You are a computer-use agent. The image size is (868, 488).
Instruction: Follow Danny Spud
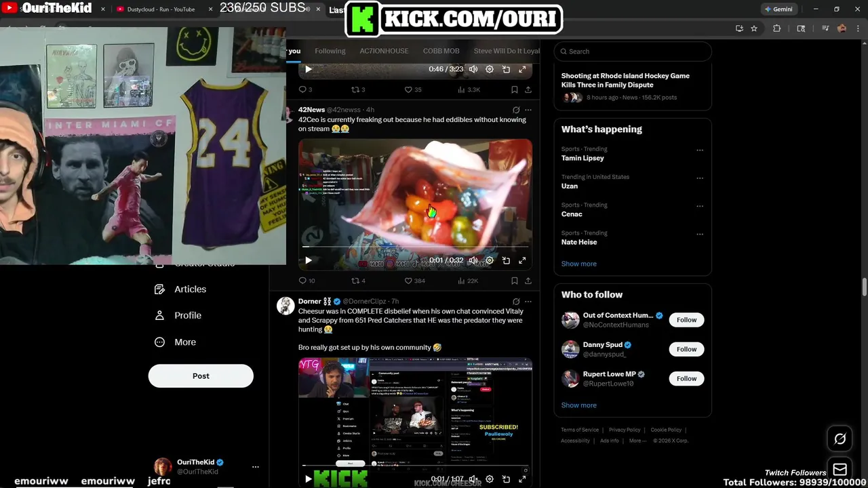(x=686, y=349)
